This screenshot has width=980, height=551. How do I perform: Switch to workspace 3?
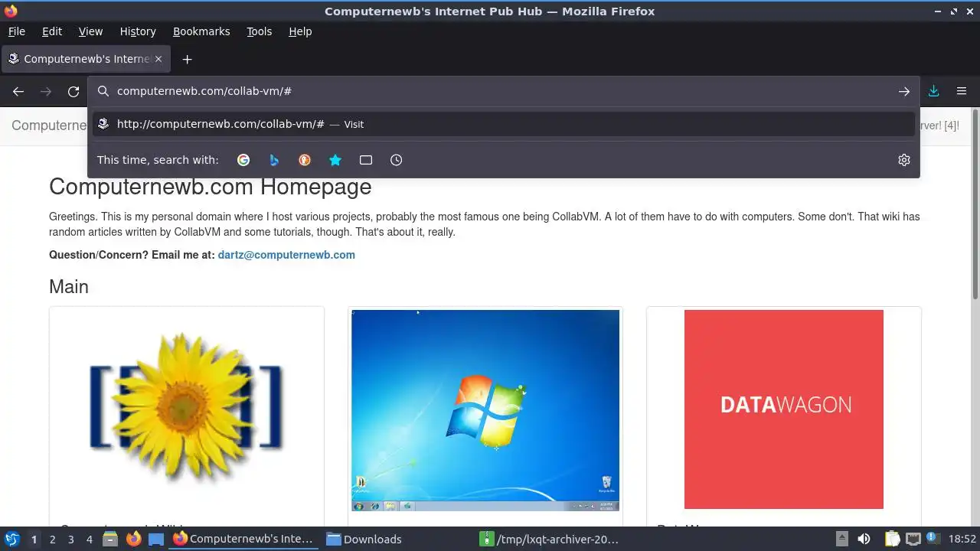(70, 539)
